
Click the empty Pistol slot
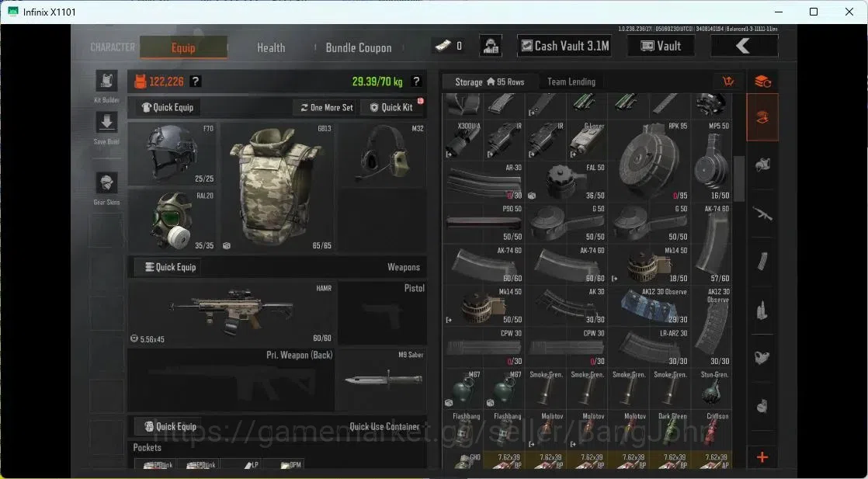pos(383,314)
